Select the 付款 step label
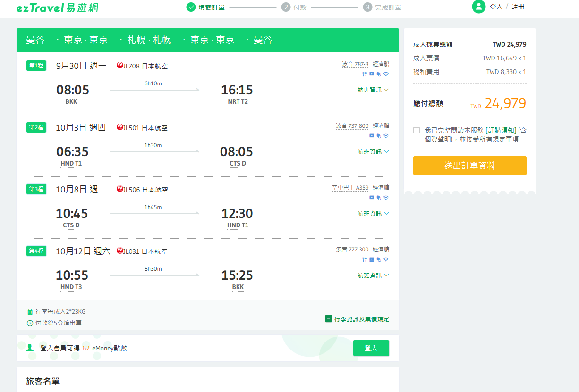Image resolution: width=579 pixels, height=392 pixels. pyautogui.click(x=300, y=8)
